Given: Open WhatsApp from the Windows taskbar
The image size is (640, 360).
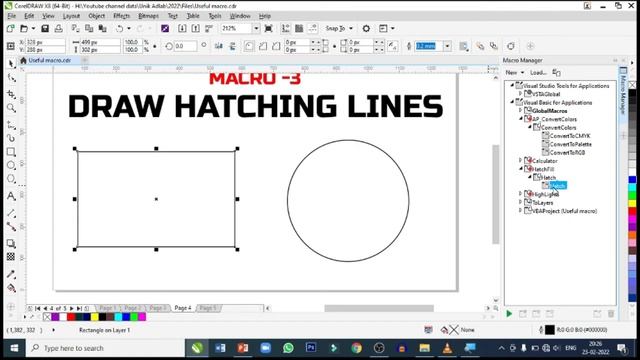Looking at the screenshot, I should click(x=288, y=348).
